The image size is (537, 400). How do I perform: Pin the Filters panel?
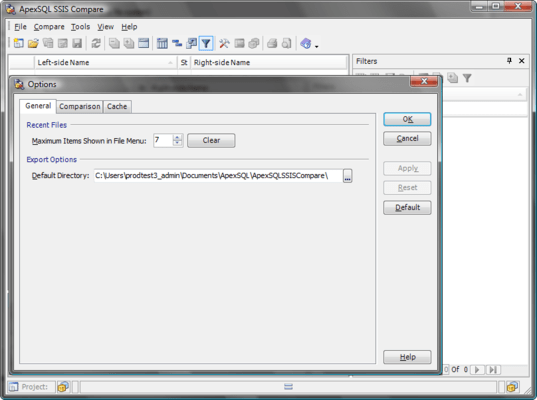click(509, 61)
